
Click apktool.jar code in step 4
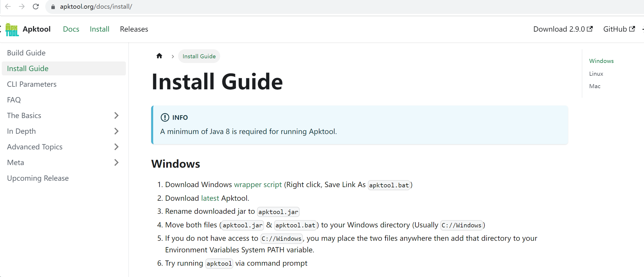pos(243,225)
